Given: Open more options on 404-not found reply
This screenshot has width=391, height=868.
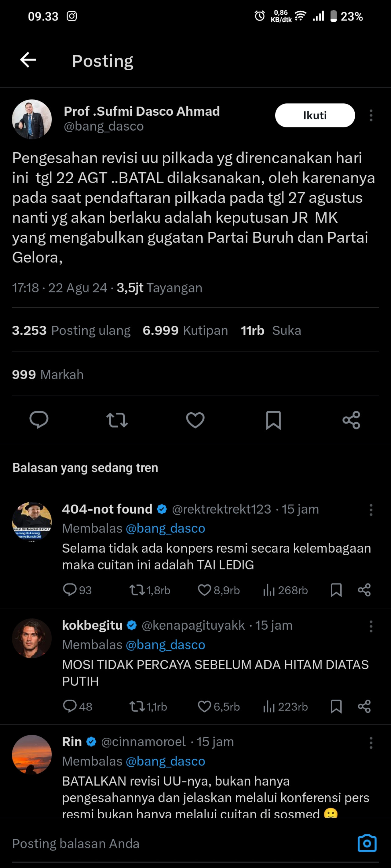Looking at the screenshot, I should [371, 510].
